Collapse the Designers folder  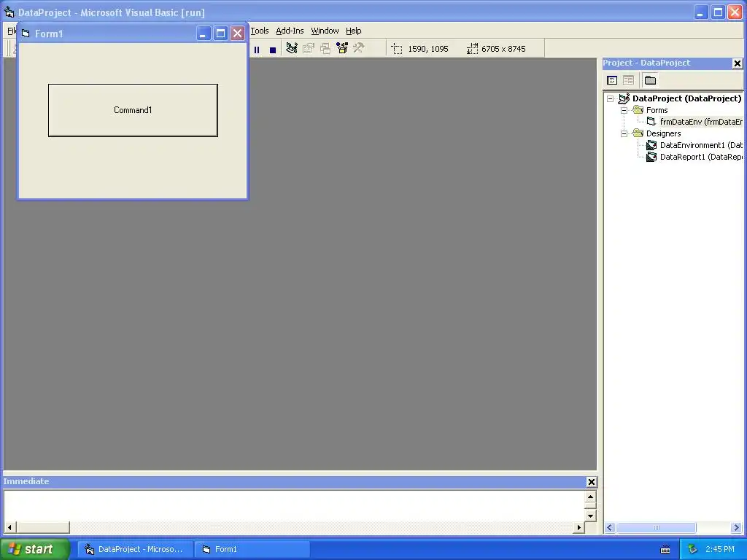624,134
